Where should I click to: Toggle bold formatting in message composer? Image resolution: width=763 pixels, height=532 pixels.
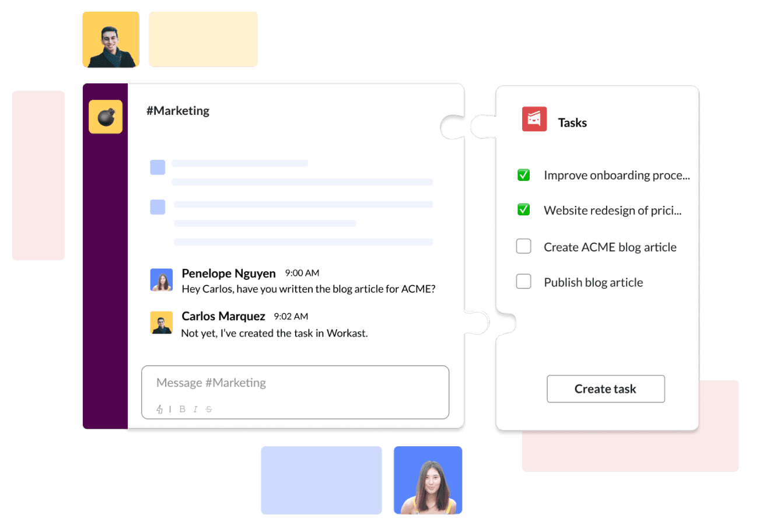183,409
